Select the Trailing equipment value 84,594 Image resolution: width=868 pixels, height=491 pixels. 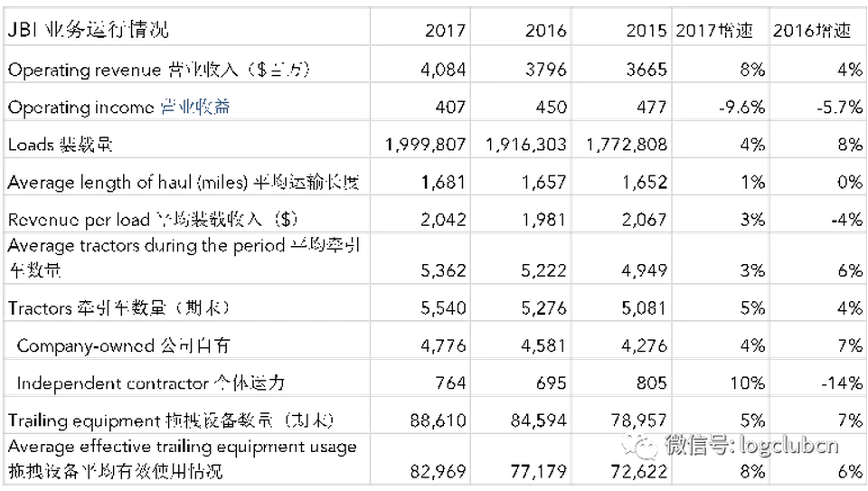[539, 420]
